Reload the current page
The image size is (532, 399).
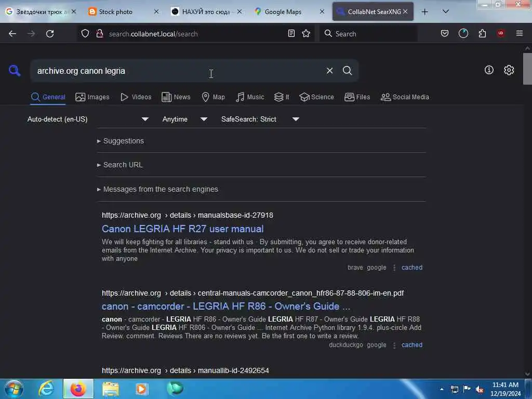[x=50, y=34]
